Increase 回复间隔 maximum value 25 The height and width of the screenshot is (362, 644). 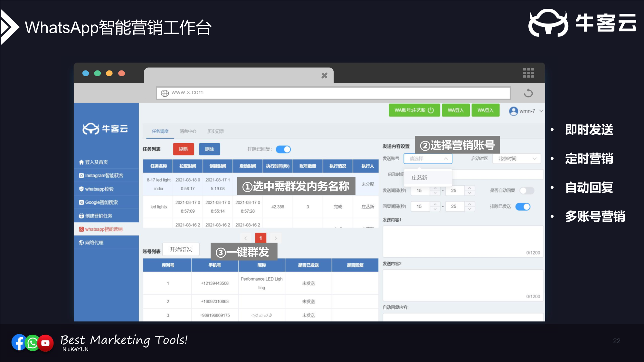pos(469,204)
